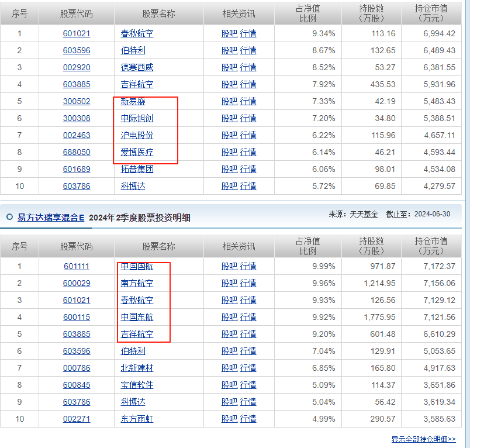Open 中国国航 stock name link
477x448 pixels.
(137, 267)
